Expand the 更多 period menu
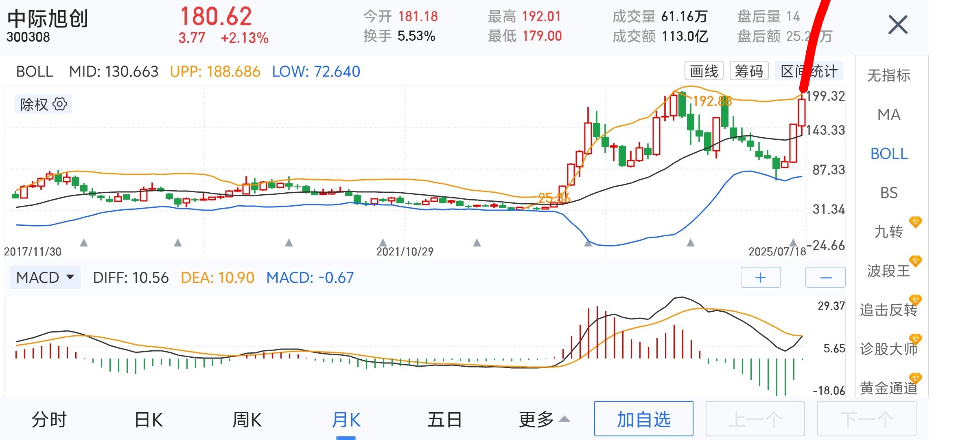980x440 pixels. coord(544,419)
